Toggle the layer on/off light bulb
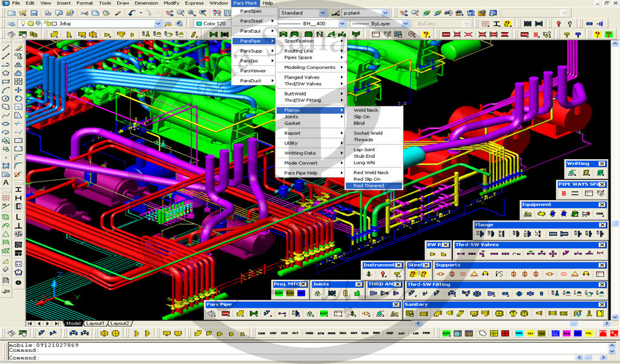The image size is (620, 364). pos(23,24)
